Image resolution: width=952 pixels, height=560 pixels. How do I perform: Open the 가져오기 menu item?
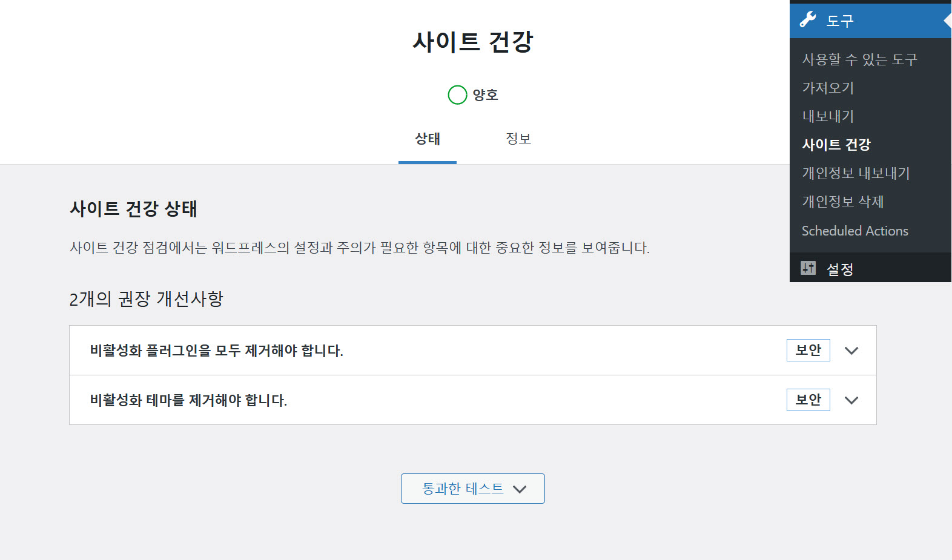pos(828,88)
